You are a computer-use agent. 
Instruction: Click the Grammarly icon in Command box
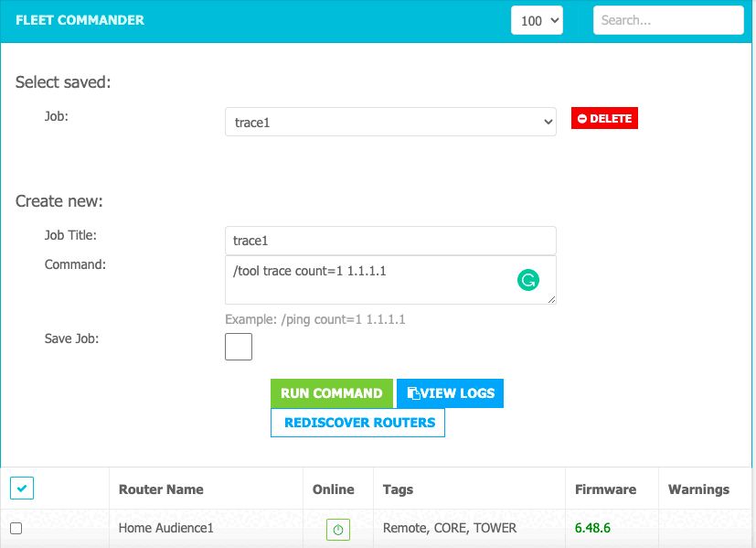point(528,280)
